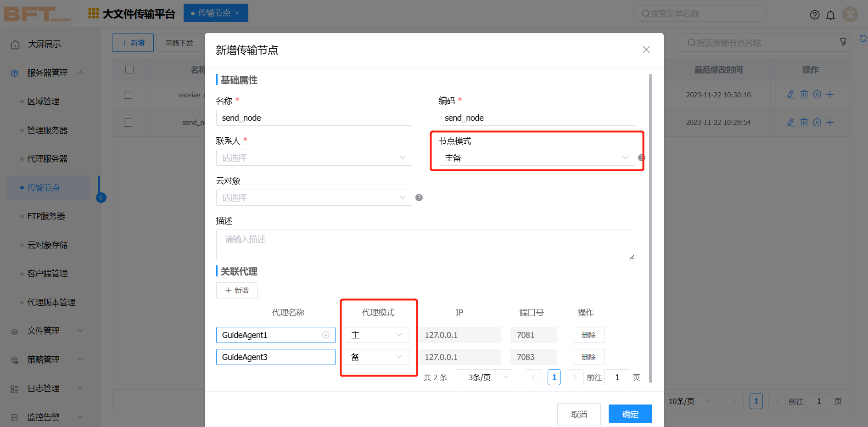The height and width of the screenshot is (427, 868).
Task: Open the 联系人 select dropdown
Action: click(314, 158)
